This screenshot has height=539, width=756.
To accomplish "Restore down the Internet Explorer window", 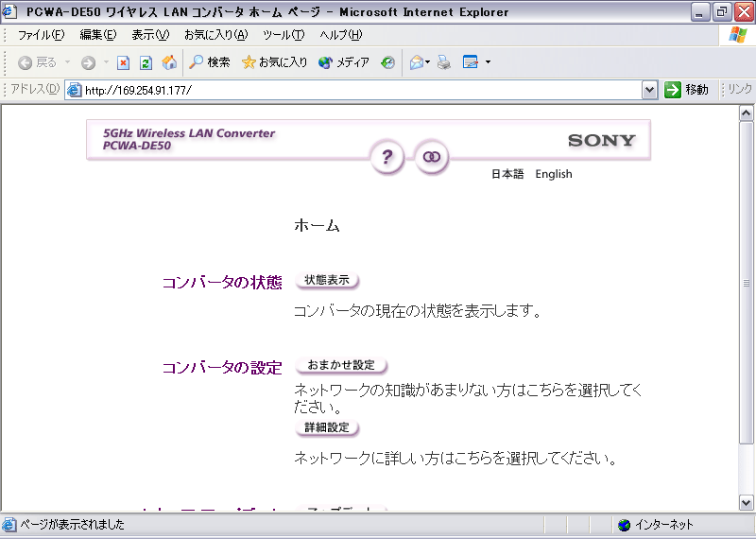I will tap(722, 12).
